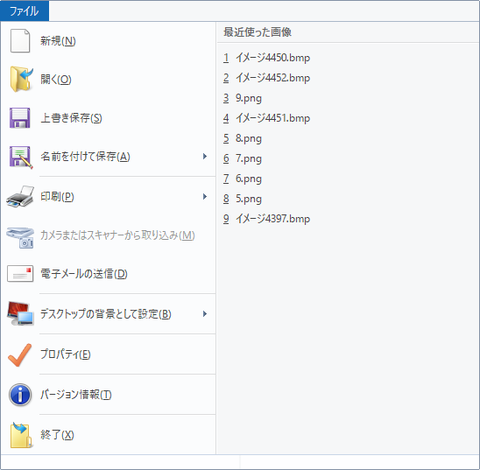Click the exit folder icon for 終了
480x470 pixels.
(21, 435)
